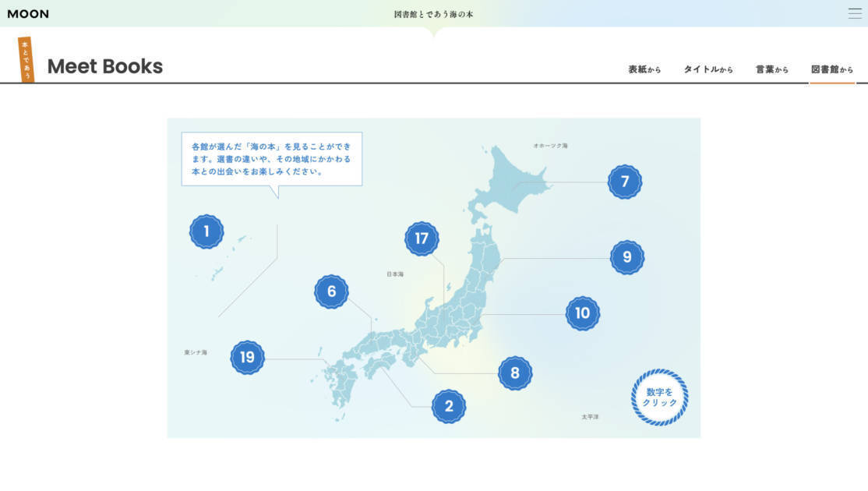
Task: Click the 日本海 label on map
Action: coord(395,274)
